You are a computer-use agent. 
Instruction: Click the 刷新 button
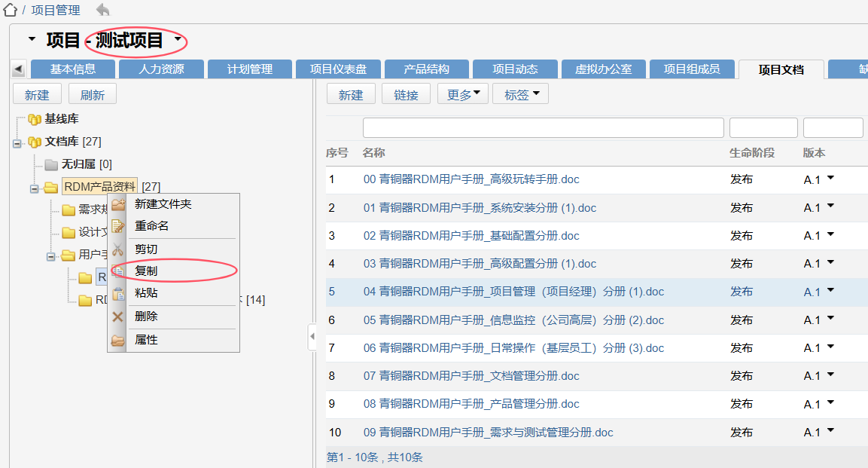(93, 94)
